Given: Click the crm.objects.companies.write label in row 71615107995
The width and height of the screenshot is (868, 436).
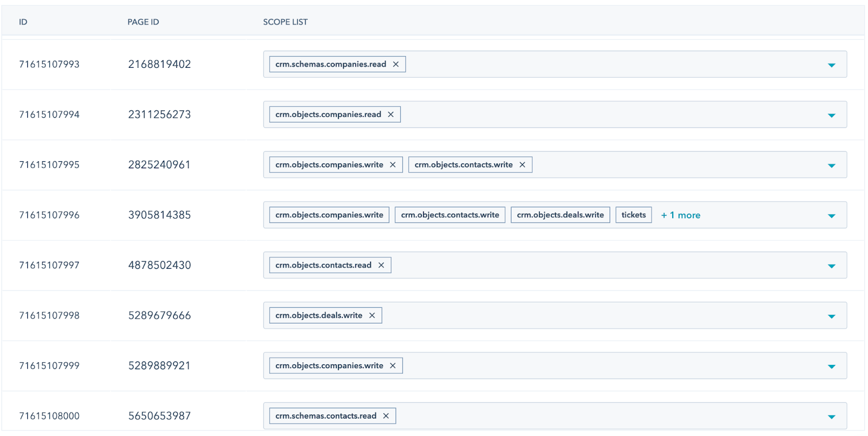Looking at the screenshot, I should click(x=329, y=165).
